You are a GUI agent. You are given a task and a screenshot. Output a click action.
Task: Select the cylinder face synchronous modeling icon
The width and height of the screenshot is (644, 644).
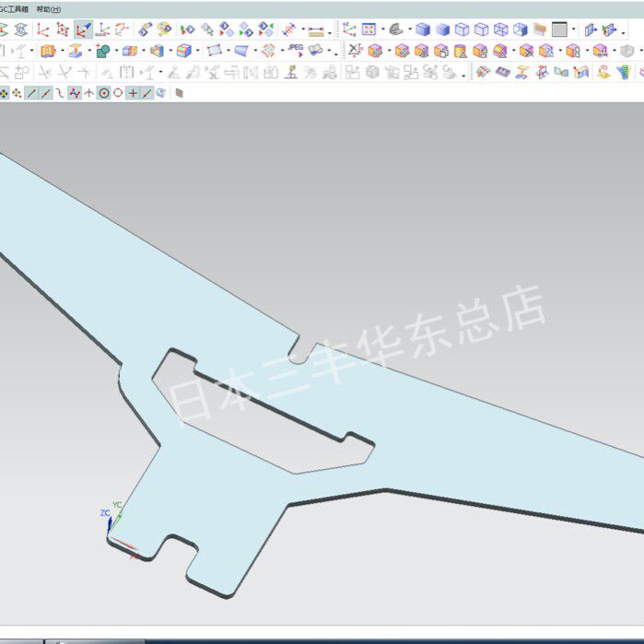coord(461,51)
